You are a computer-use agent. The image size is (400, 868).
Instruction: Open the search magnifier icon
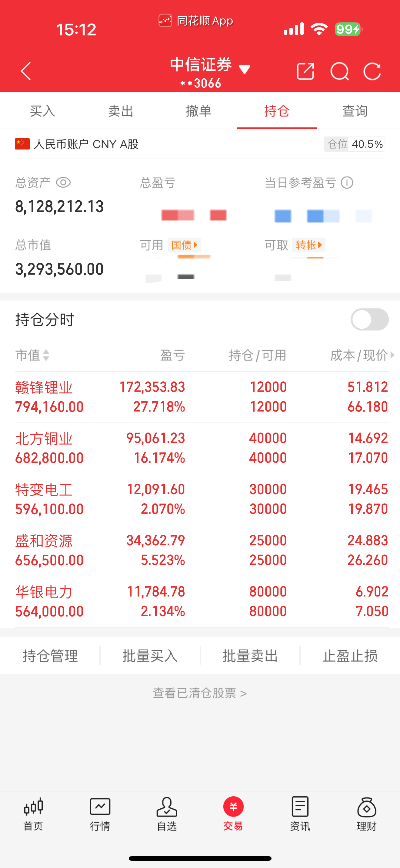click(339, 71)
